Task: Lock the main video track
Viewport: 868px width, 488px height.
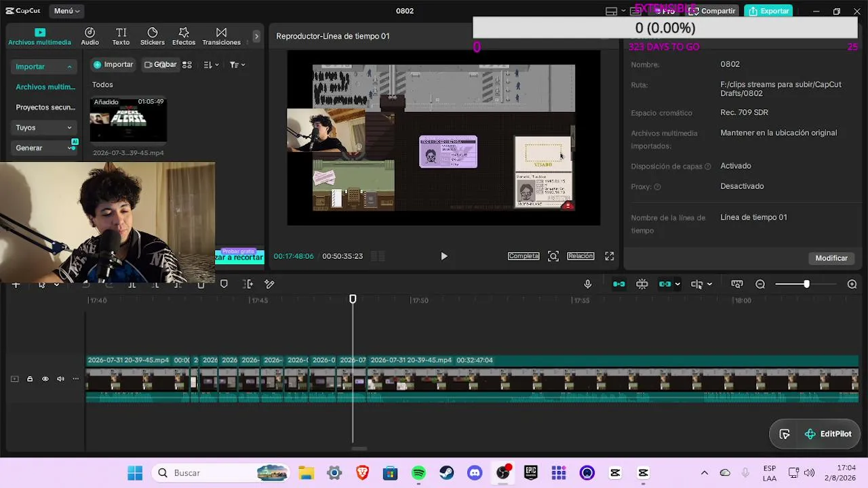Action: (x=30, y=379)
